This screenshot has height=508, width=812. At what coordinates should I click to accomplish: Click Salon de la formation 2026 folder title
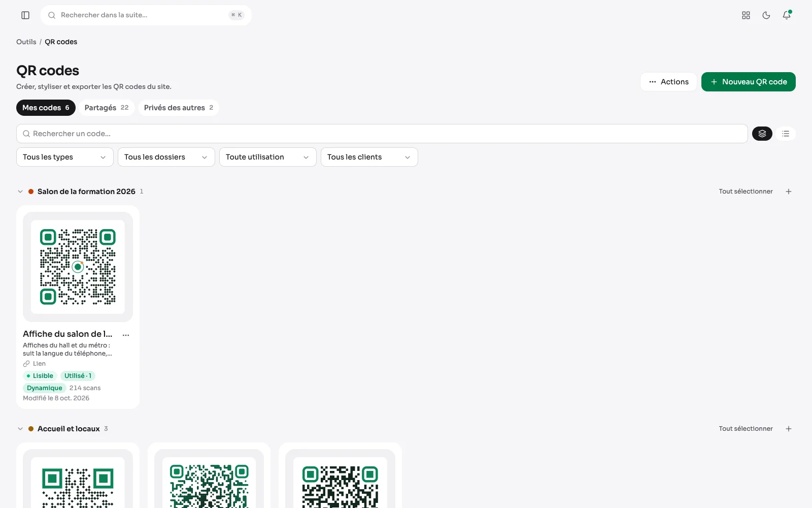(x=86, y=192)
